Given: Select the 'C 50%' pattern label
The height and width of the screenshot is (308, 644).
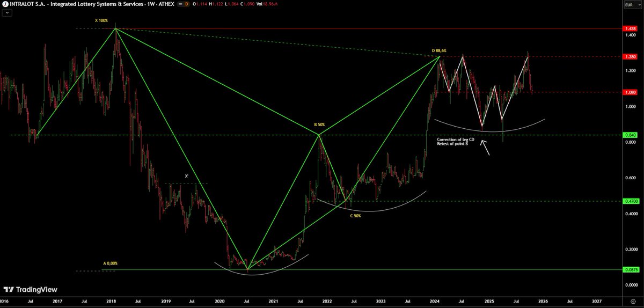Looking at the screenshot, I should point(355,216).
